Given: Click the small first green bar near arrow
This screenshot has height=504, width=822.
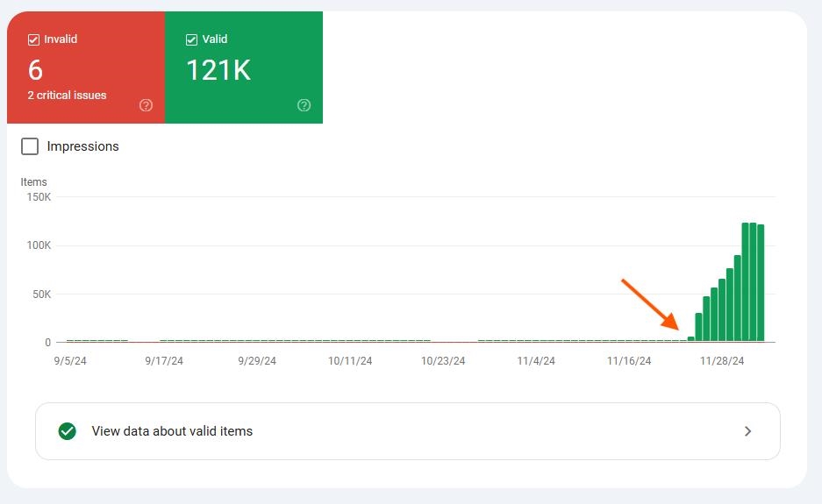Looking at the screenshot, I should point(691,339).
